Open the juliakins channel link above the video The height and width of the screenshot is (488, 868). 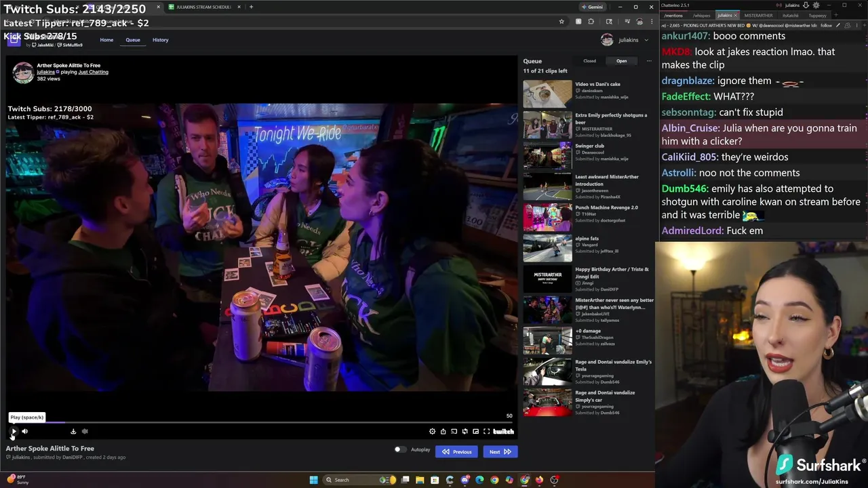pos(45,72)
